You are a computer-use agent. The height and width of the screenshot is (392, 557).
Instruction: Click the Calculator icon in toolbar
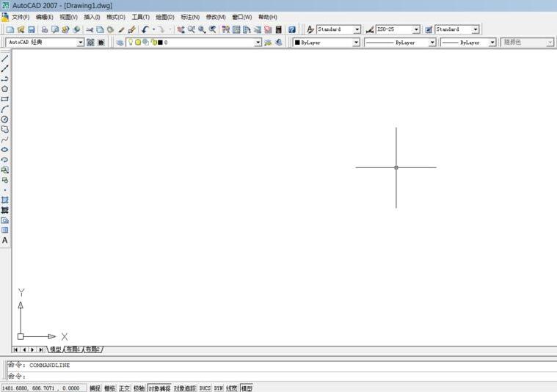click(x=279, y=29)
